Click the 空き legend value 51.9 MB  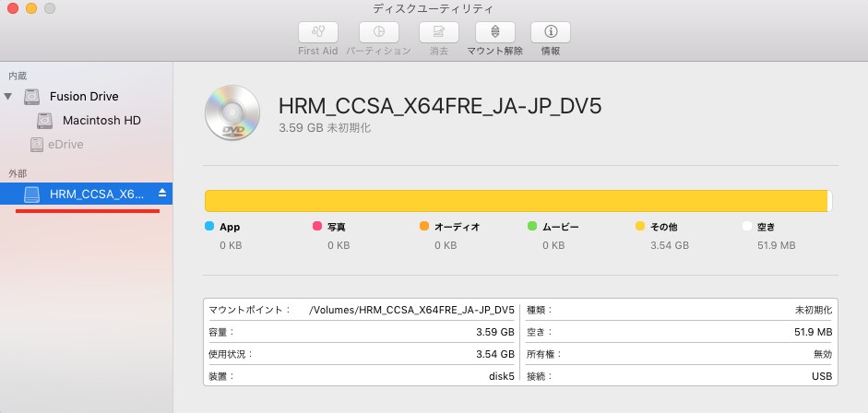[x=776, y=245]
